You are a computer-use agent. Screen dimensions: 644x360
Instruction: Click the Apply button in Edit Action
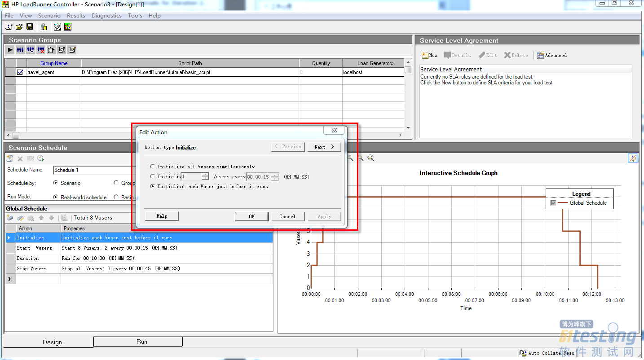pyautogui.click(x=324, y=216)
